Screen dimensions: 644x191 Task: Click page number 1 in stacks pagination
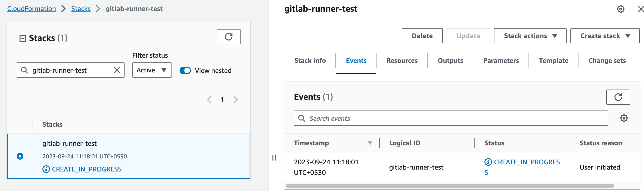pos(222,100)
